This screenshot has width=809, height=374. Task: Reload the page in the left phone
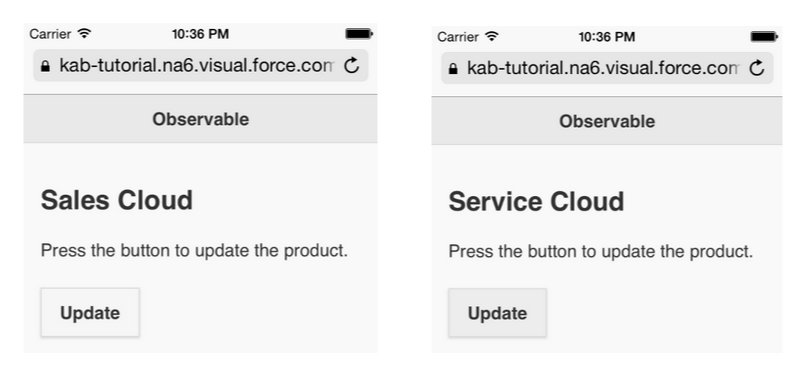click(352, 66)
